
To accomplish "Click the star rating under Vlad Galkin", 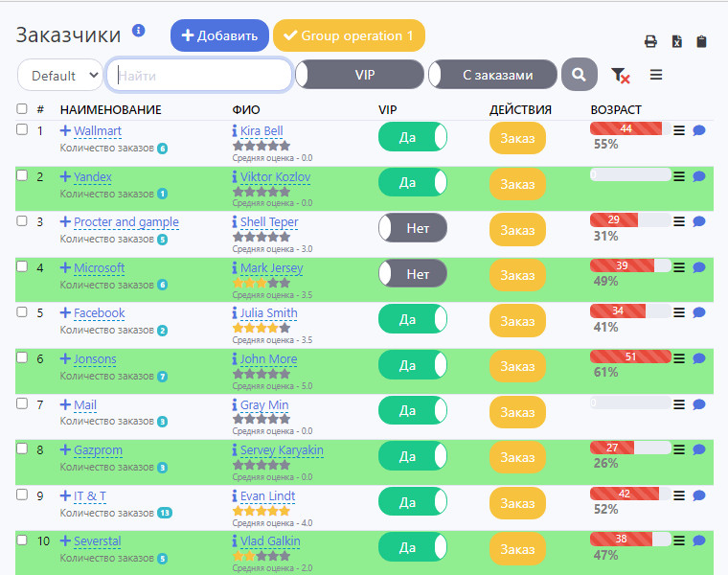I will click(x=262, y=556).
